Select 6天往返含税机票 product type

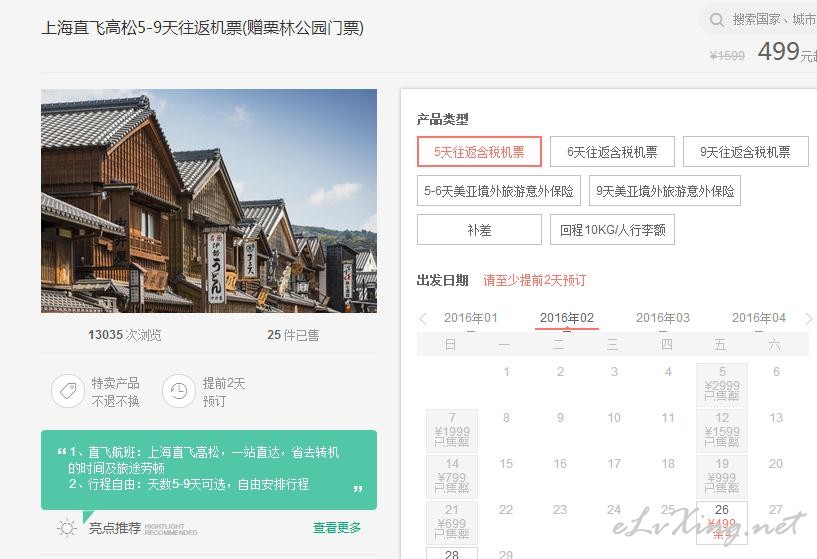(612, 152)
